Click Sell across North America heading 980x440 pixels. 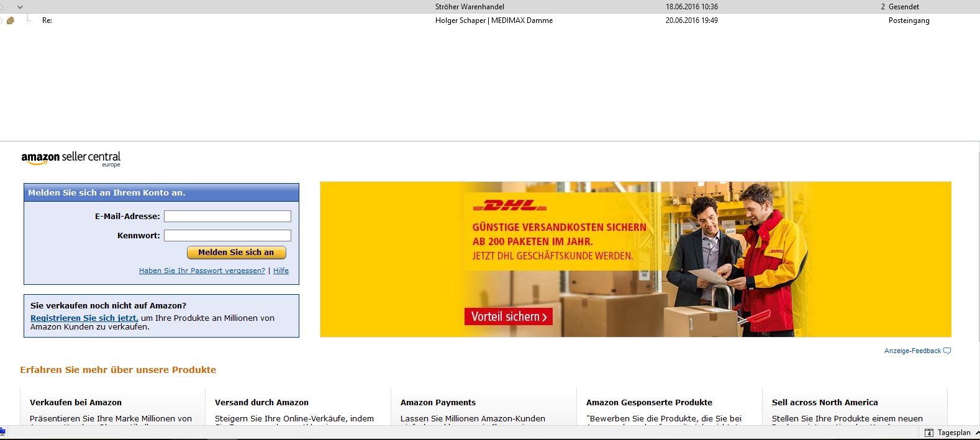[825, 402]
